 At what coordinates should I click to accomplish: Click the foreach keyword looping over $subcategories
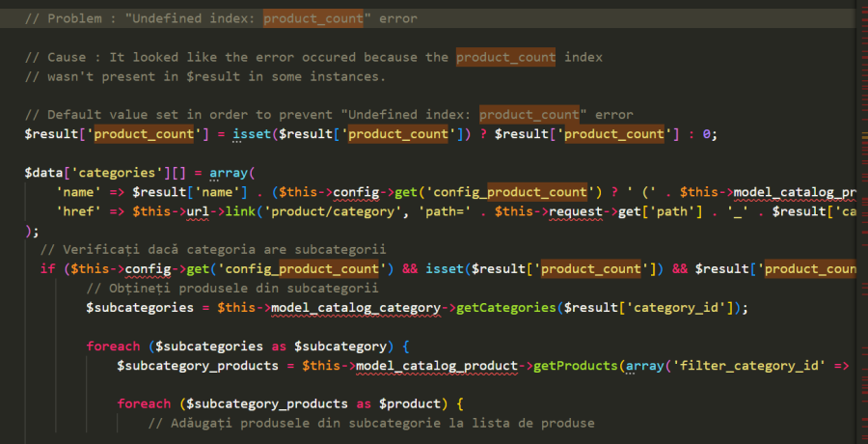113,347
